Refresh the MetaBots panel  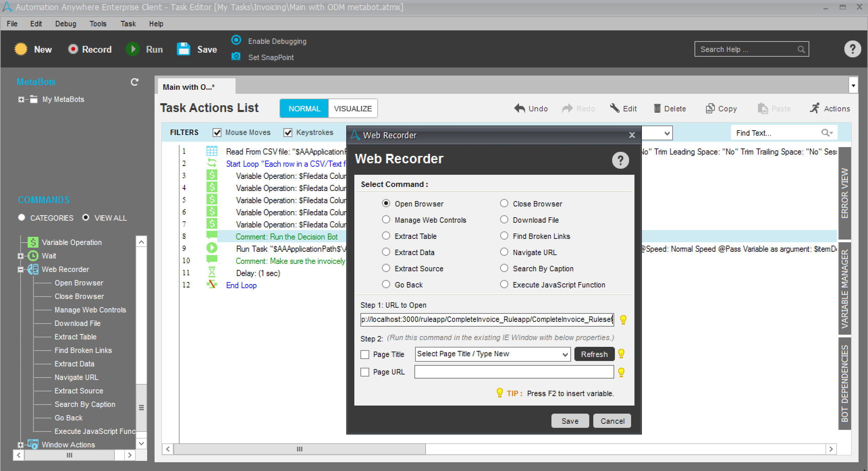click(x=134, y=82)
